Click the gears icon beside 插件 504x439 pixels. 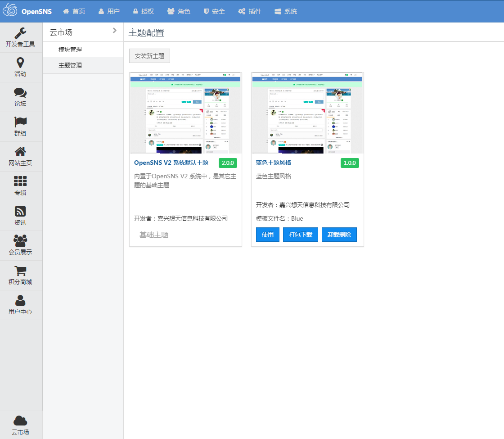pos(242,11)
